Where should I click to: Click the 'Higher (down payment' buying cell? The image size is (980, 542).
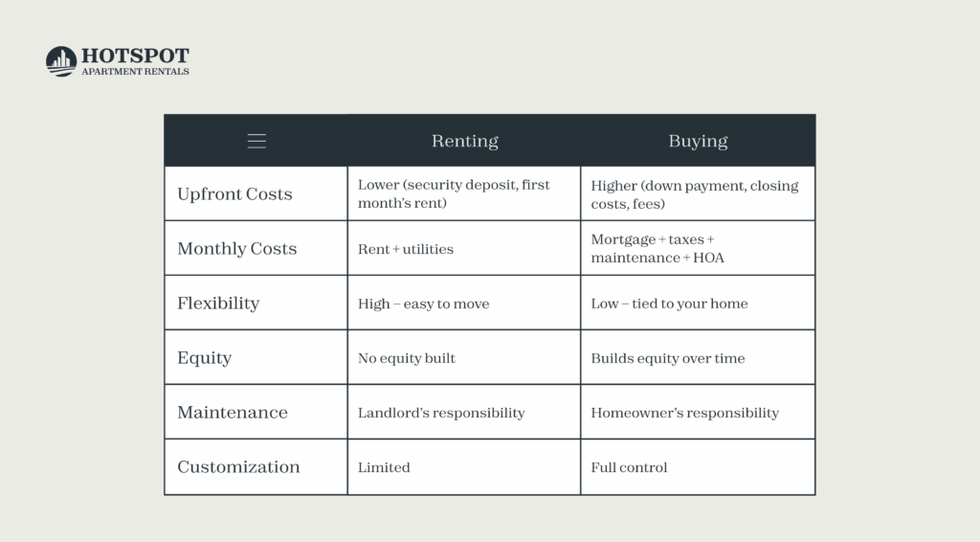(698, 193)
